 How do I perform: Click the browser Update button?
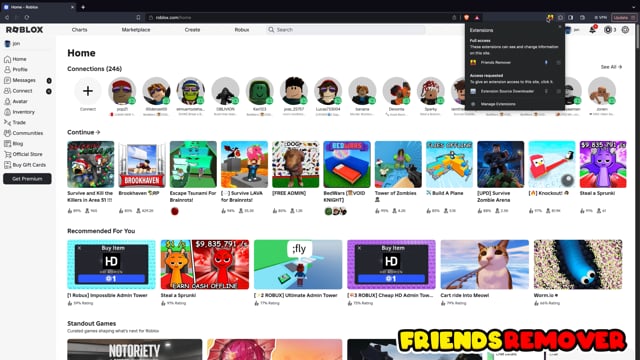pos(623,18)
